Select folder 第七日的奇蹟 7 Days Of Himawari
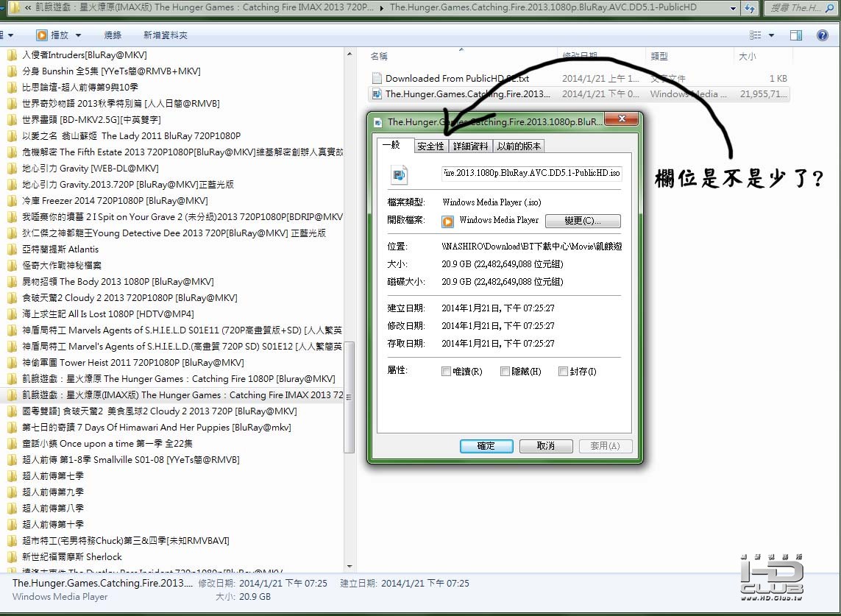The image size is (841, 616). click(x=157, y=428)
